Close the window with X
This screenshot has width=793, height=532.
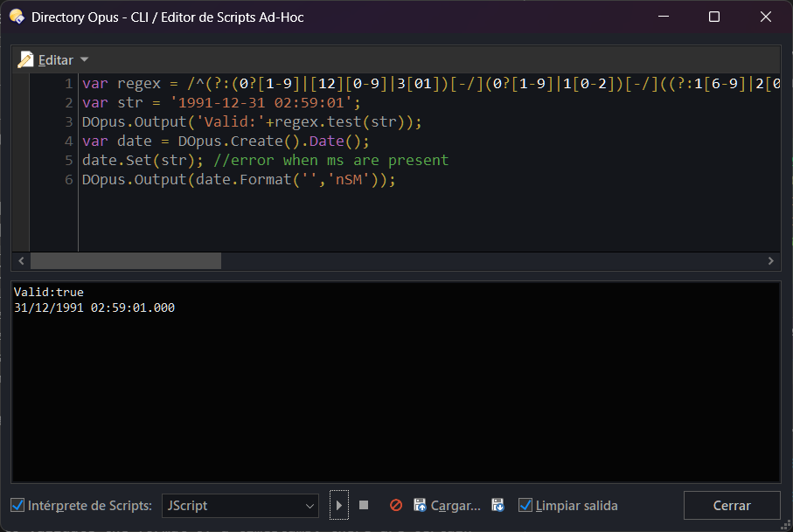point(766,17)
